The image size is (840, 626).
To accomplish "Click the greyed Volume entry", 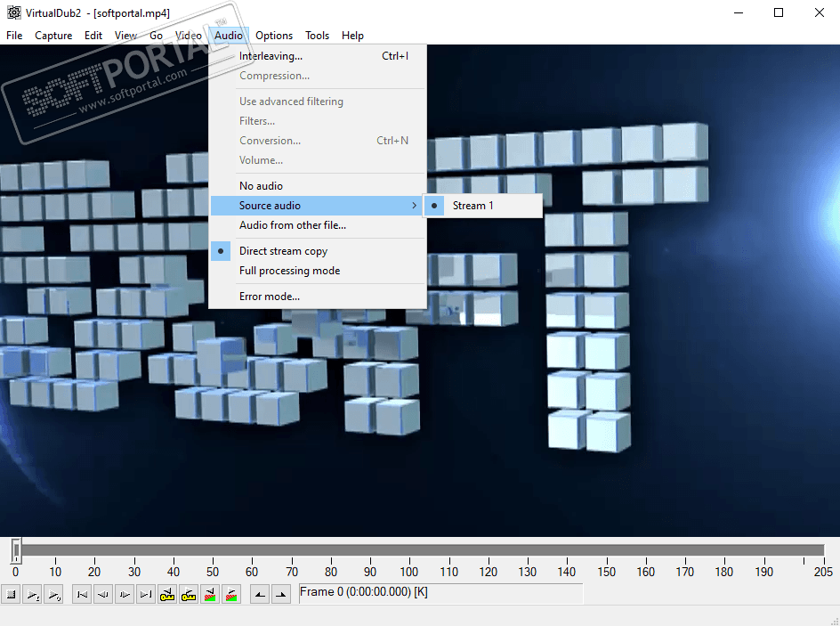I will [x=318, y=160].
